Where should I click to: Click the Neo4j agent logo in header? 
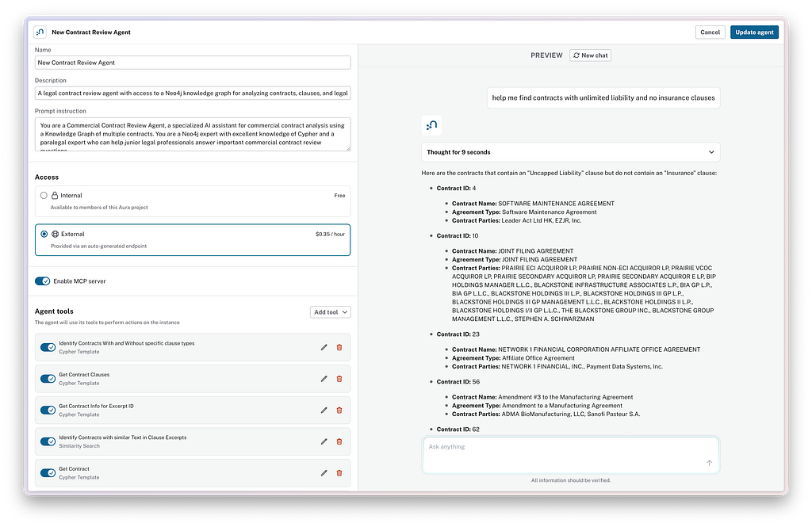pos(40,32)
